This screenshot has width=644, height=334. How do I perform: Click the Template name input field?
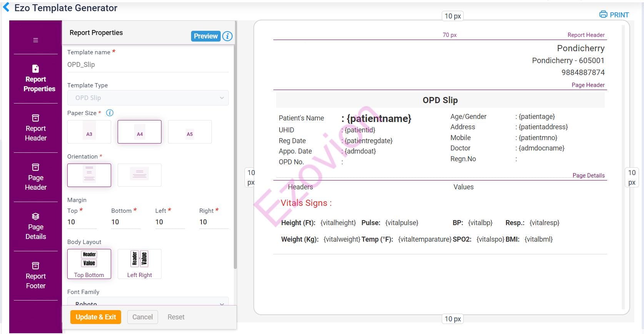pyautogui.click(x=148, y=65)
